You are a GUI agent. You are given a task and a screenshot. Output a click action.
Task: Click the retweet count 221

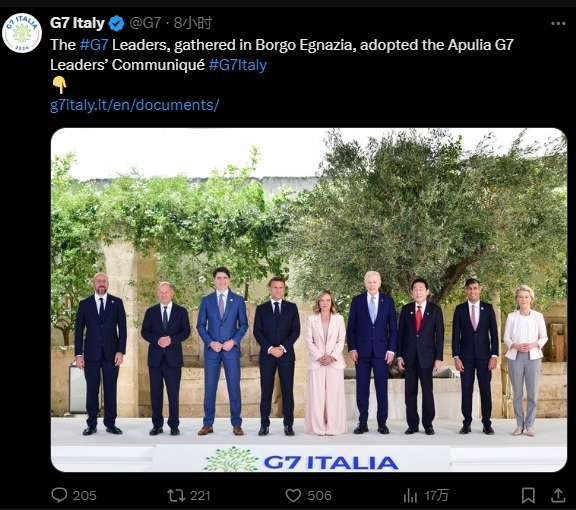click(200, 496)
